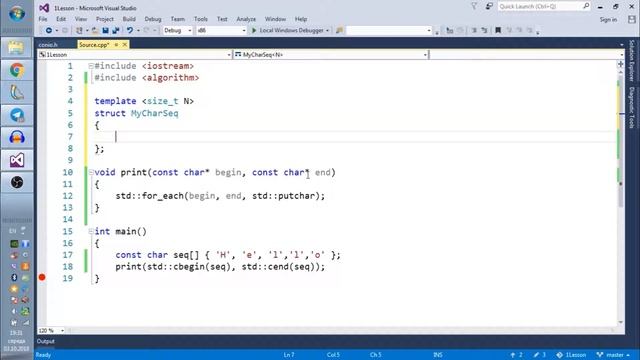Image resolution: width=640 pixels, height=360 pixels.
Task: Open the Project menu
Action: click(x=105, y=19)
